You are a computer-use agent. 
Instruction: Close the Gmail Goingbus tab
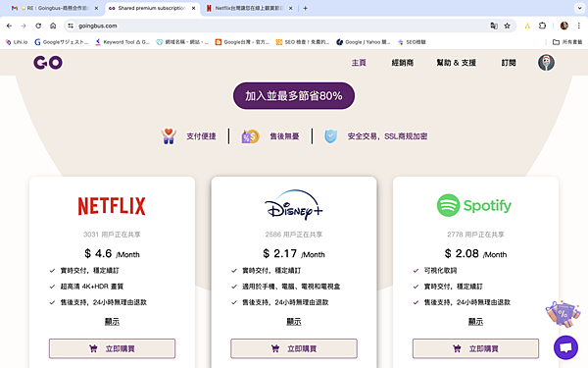click(96, 8)
